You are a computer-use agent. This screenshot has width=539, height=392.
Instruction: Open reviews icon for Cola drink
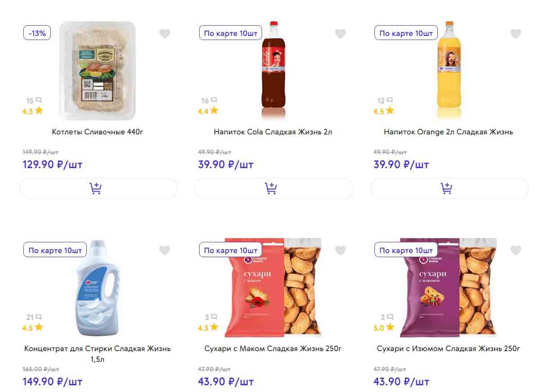(x=214, y=100)
